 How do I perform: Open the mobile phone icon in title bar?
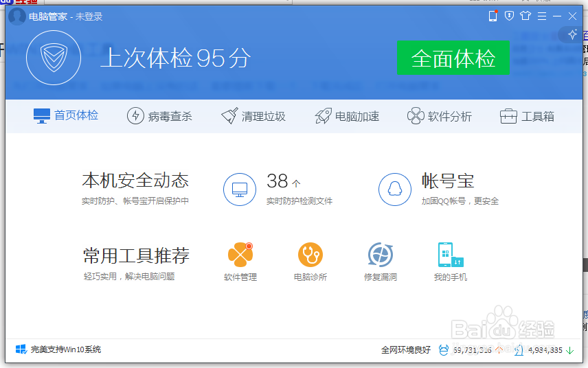click(x=493, y=16)
